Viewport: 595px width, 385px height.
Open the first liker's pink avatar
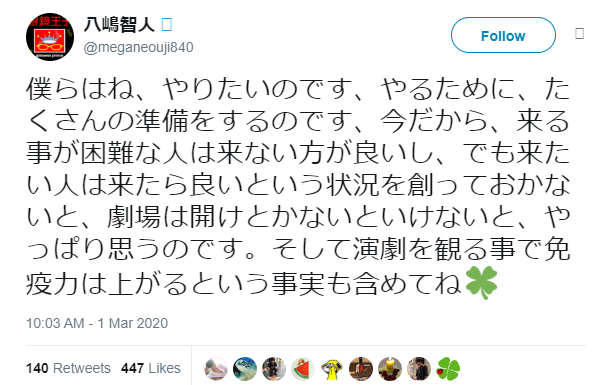pyautogui.click(x=216, y=368)
